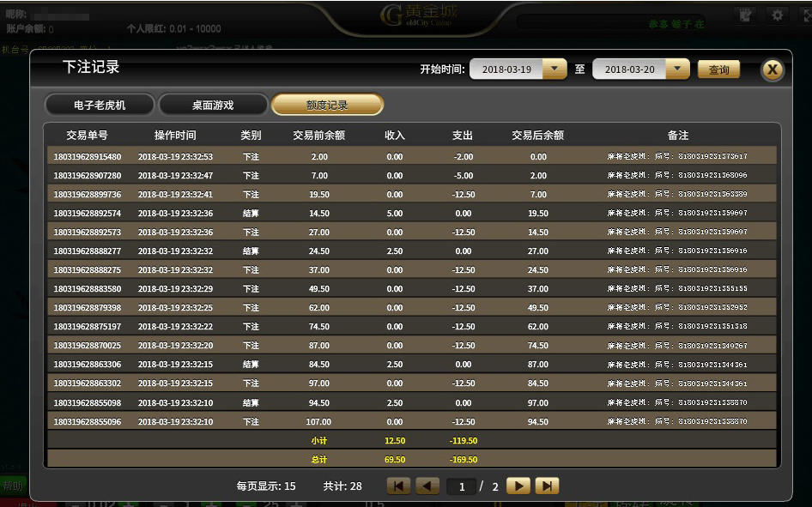Select the 额度记录 tab
812x507 pixels.
click(x=327, y=105)
